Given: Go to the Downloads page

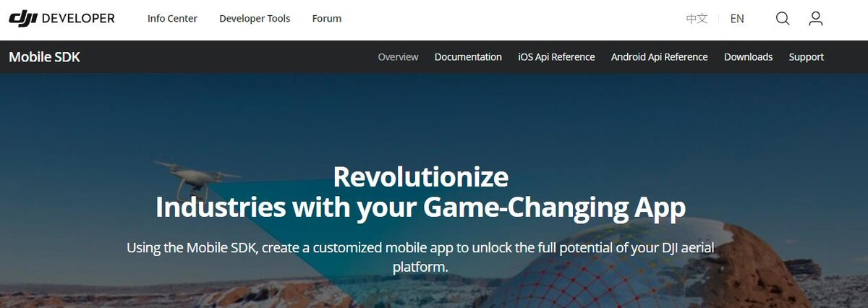Looking at the screenshot, I should click(748, 56).
